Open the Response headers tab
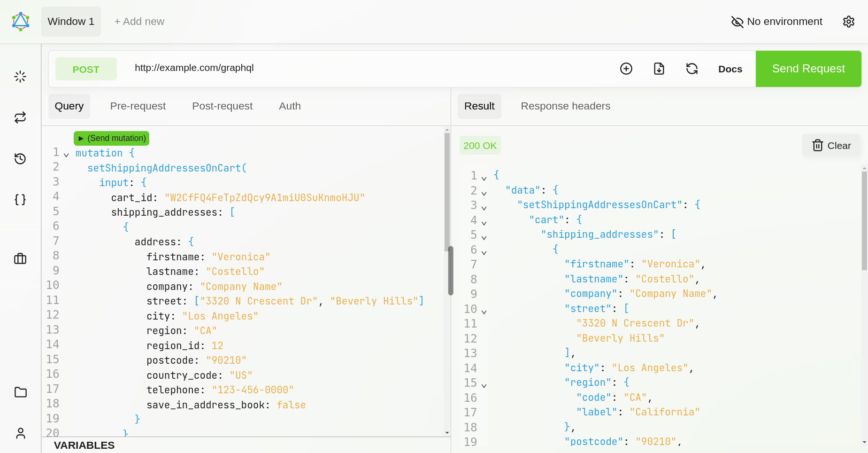 tap(565, 106)
